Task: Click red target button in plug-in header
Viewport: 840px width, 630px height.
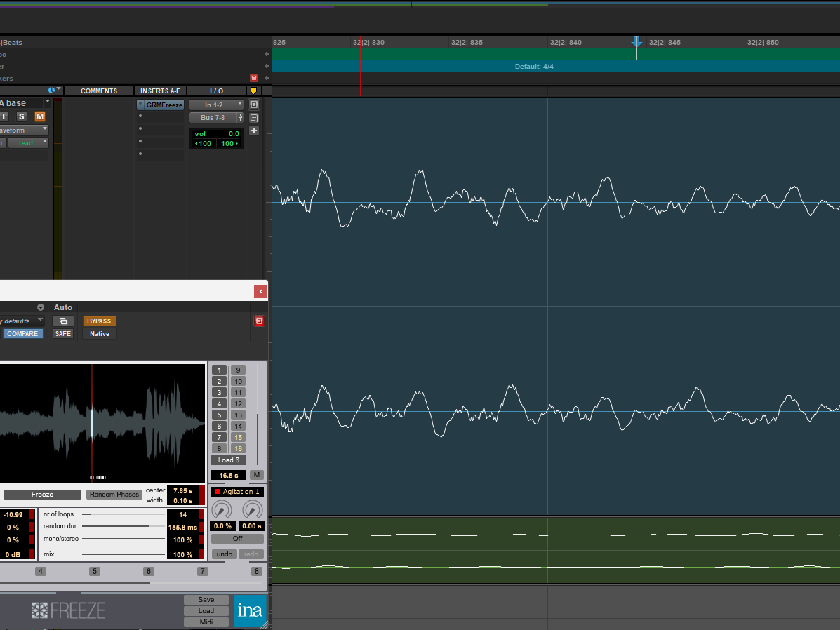Action: [x=259, y=321]
